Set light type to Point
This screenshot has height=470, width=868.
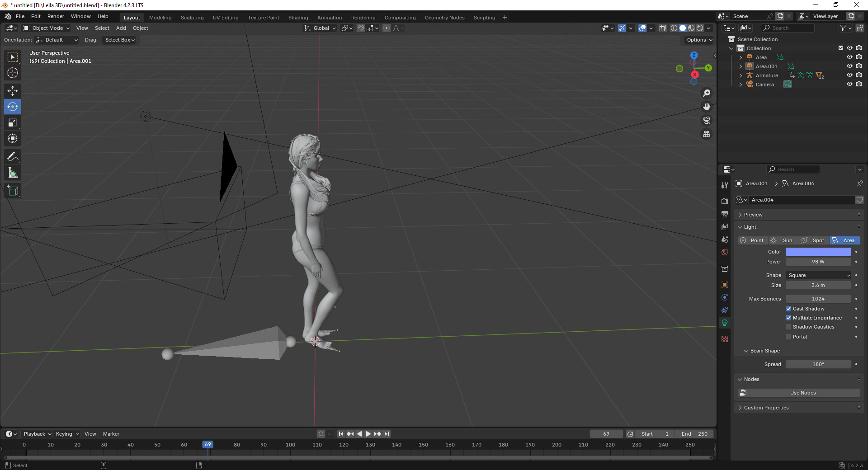[753, 240]
